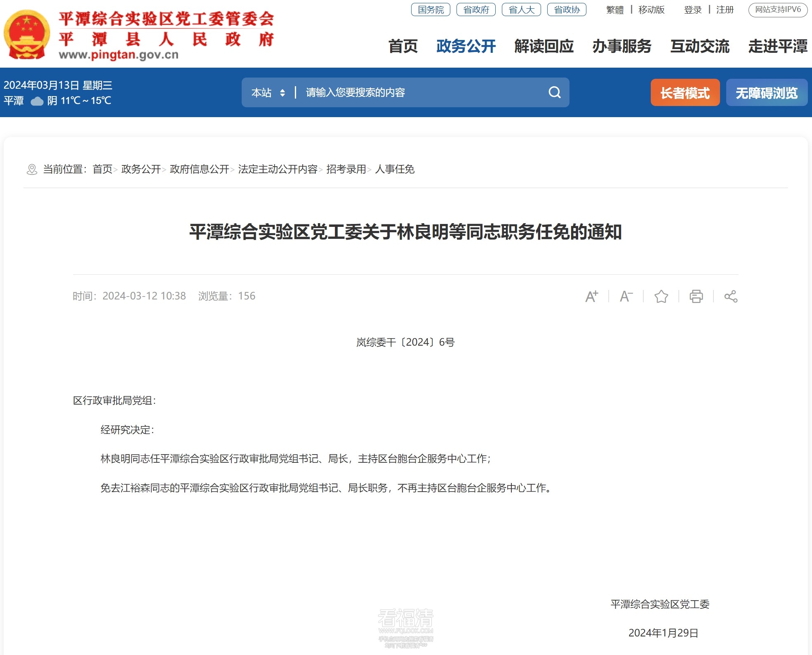Click the A+ icon to enlarge text
812x655 pixels.
pyautogui.click(x=592, y=296)
